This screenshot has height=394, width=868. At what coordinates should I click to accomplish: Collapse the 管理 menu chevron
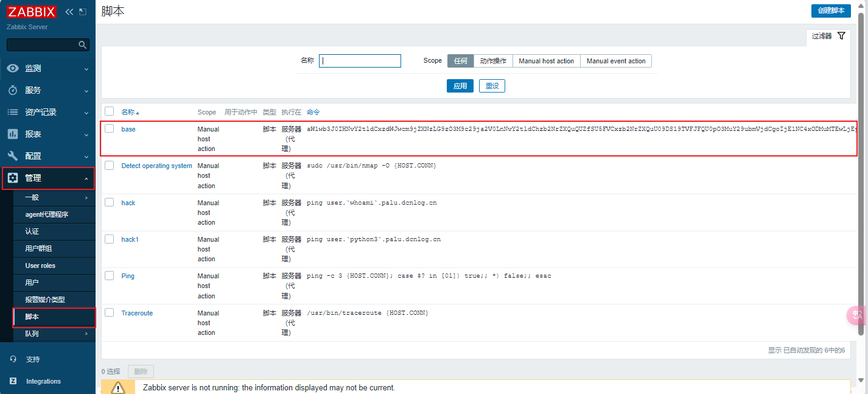(86, 178)
